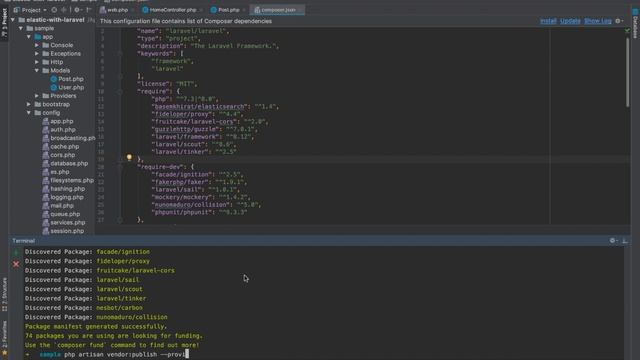Click the locate/select opened file icon
This screenshot has height=360, width=640.
click(54, 10)
